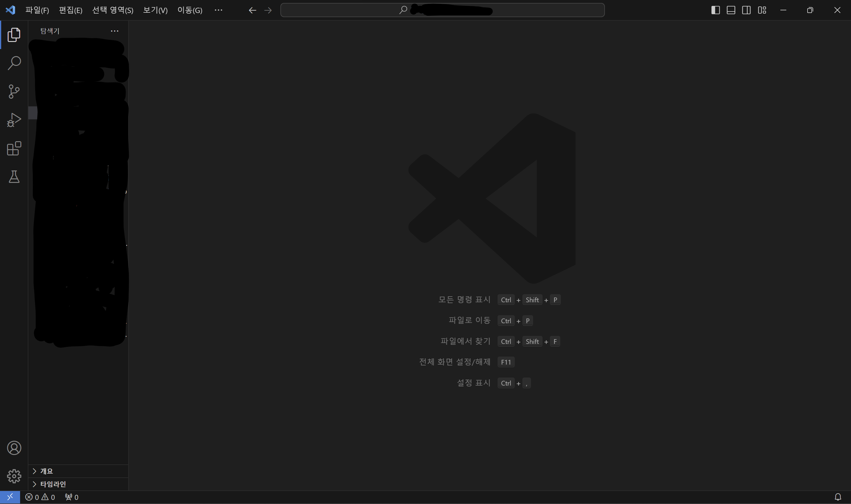Toggle the primary side bar visibility
851x504 pixels.
coord(715,10)
